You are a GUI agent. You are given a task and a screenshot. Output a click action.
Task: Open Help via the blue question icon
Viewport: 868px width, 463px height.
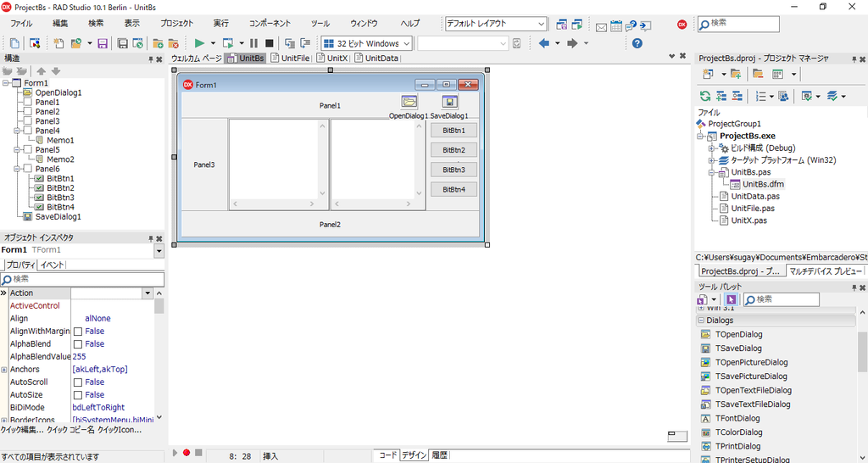637,43
